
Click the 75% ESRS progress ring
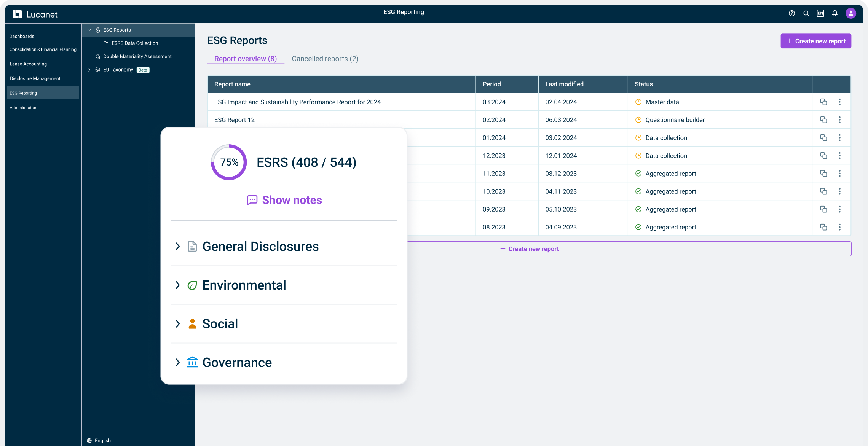229,162
